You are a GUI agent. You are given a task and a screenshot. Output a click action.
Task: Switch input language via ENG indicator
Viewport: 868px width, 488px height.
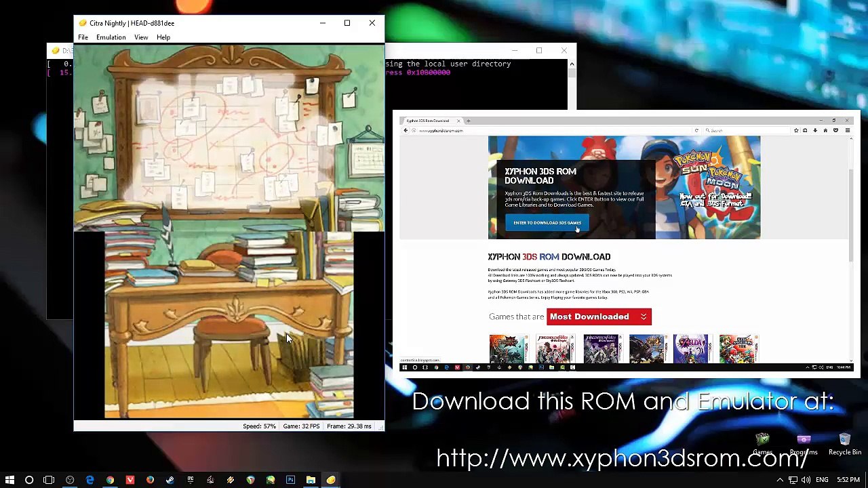click(822, 480)
